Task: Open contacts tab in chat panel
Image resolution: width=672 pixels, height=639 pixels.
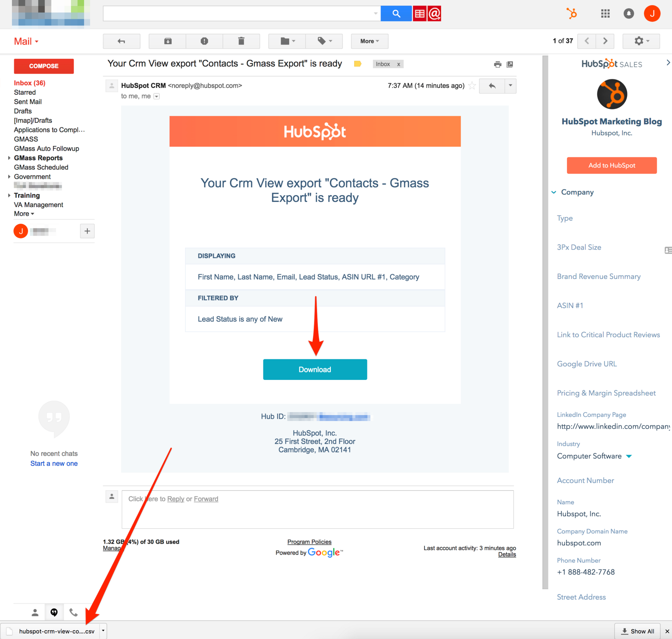Action: 35,612
